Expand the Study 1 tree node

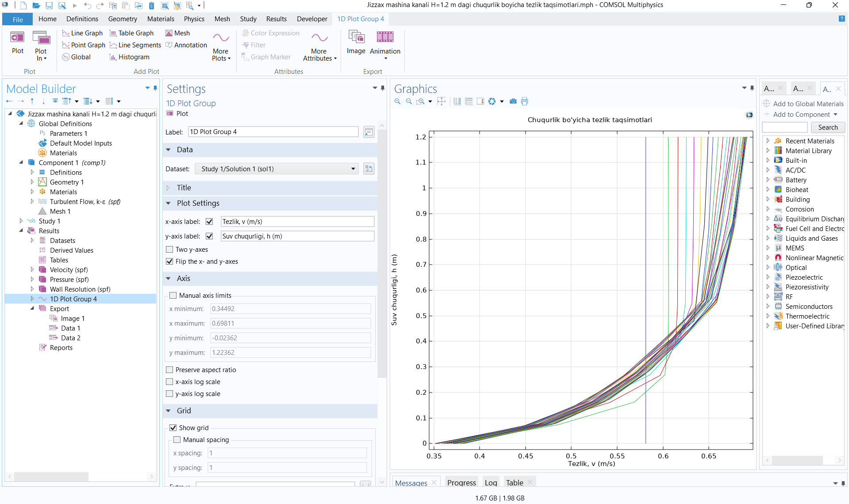coord(21,221)
